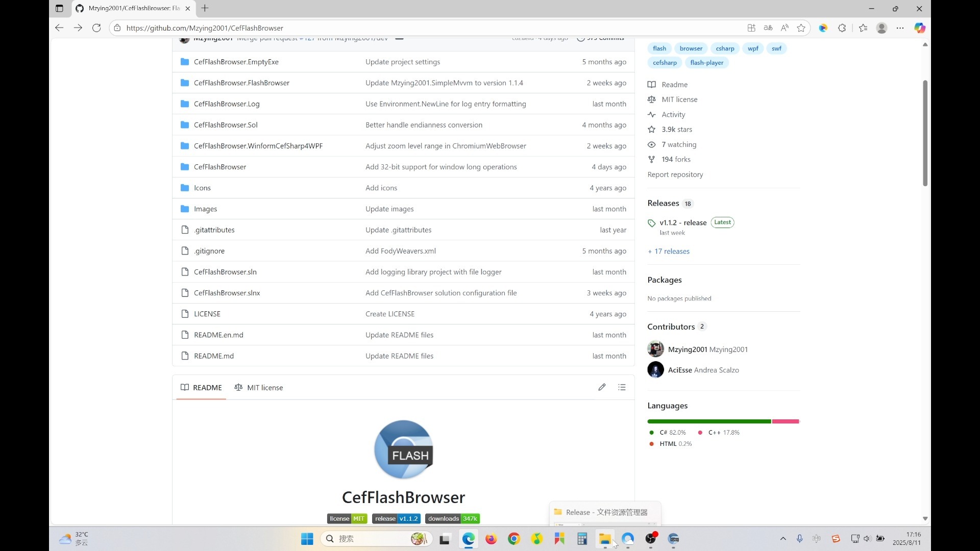
Task: Open the CefFlashBrowser.WinformCefSharp4WPF folder
Action: coord(258,146)
